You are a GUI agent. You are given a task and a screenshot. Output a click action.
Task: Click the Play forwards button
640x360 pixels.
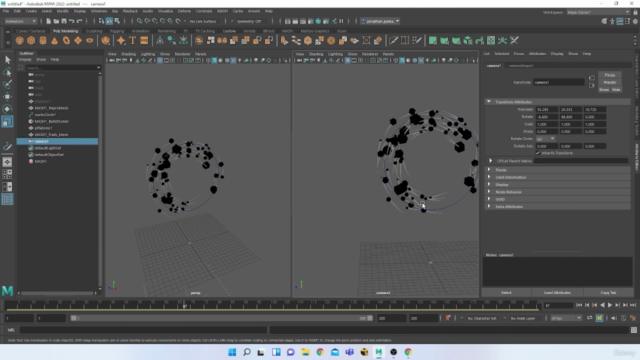[x=610, y=305]
